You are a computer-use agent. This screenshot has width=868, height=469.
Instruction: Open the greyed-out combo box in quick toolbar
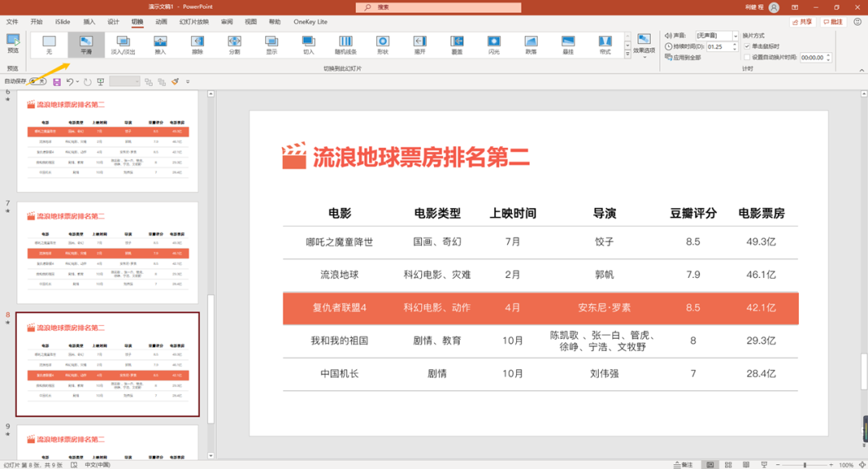coord(125,82)
